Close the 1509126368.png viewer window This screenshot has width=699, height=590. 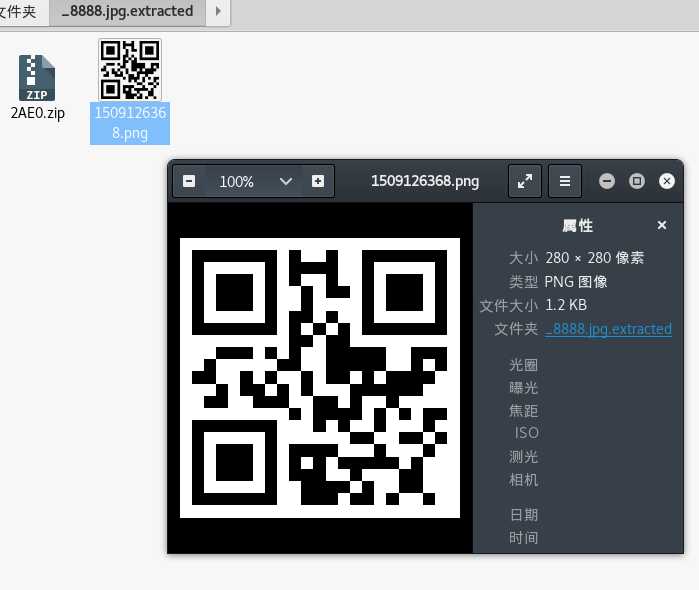pyautogui.click(x=666, y=181)
